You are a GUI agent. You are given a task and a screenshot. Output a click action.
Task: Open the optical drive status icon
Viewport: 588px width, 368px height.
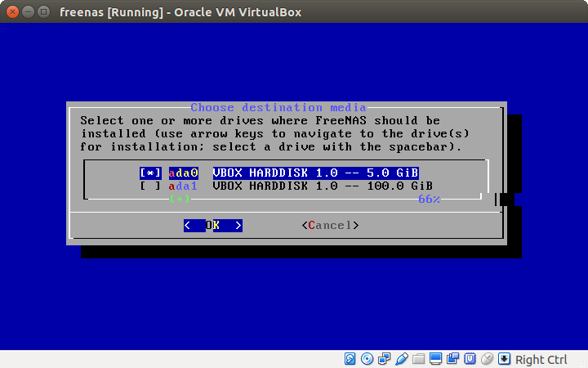(x=367, y=359)
